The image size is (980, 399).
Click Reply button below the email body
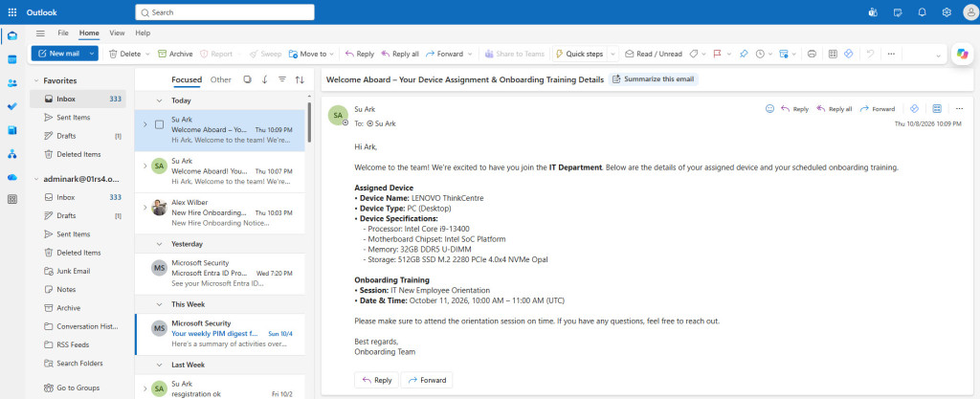[x=377, y=380]
